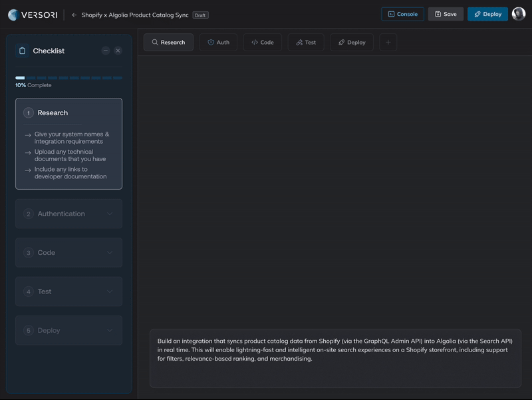Image resolution: width=532 pixels, height=400 pixels.
Task: Click the step 5 number circle
Action: coord(29,330)
